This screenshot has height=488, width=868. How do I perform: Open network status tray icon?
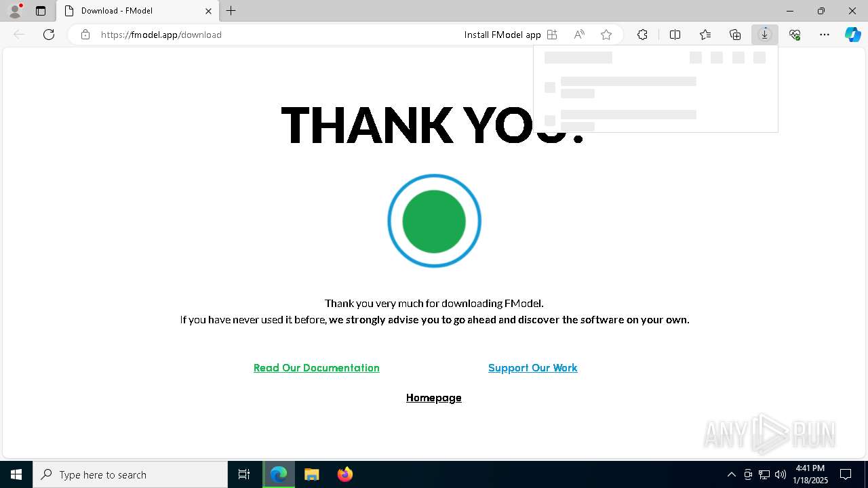pyautogui.click(x=764, y=474)
